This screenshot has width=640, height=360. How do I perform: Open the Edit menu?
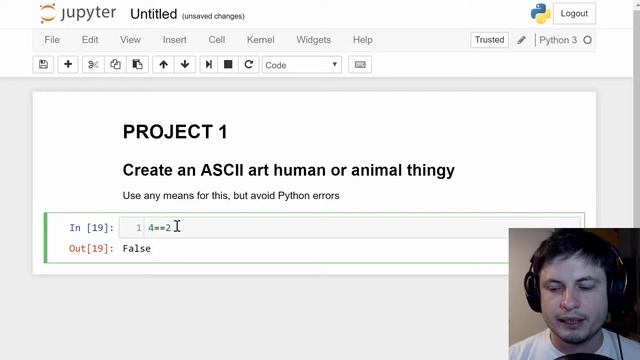tap(90, 40)
